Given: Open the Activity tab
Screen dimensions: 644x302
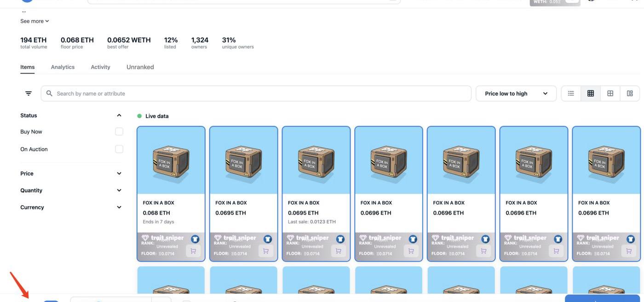Looking at the screenshot, I should pos(100,67).
